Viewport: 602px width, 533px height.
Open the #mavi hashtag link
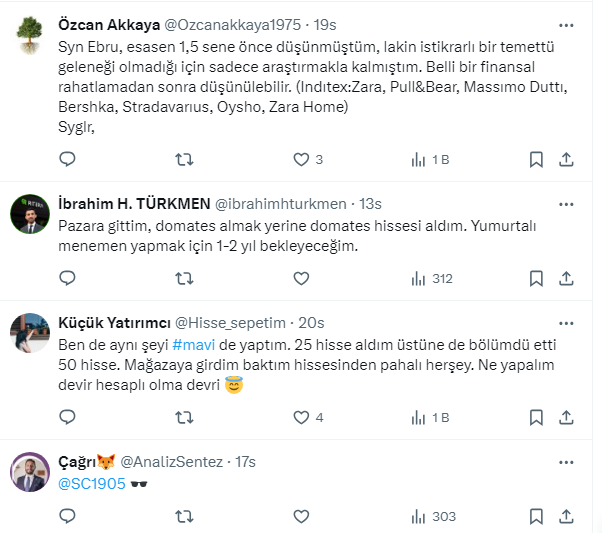click(189, 343)
